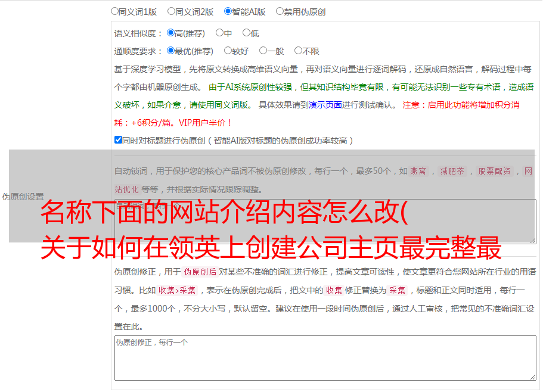Click red text 注意：启用此功能将增加积分消
The height and width of the screenshot is (392, 543).
(461, 105)
